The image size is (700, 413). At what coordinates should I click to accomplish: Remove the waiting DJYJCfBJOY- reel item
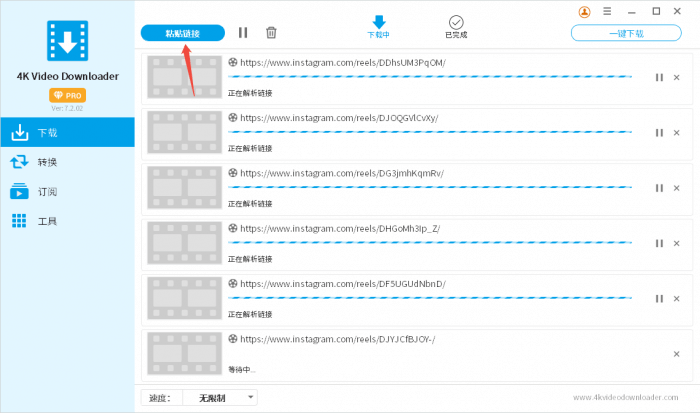677,354
